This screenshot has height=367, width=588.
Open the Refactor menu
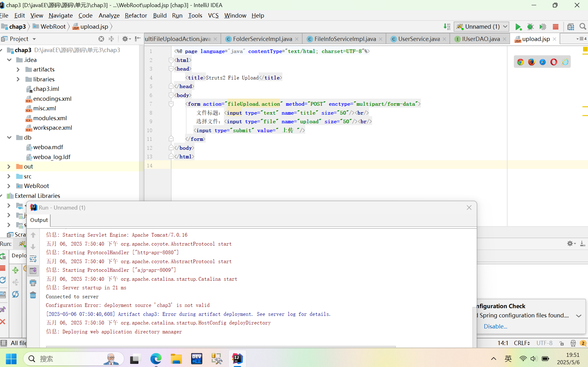[136, 15]
